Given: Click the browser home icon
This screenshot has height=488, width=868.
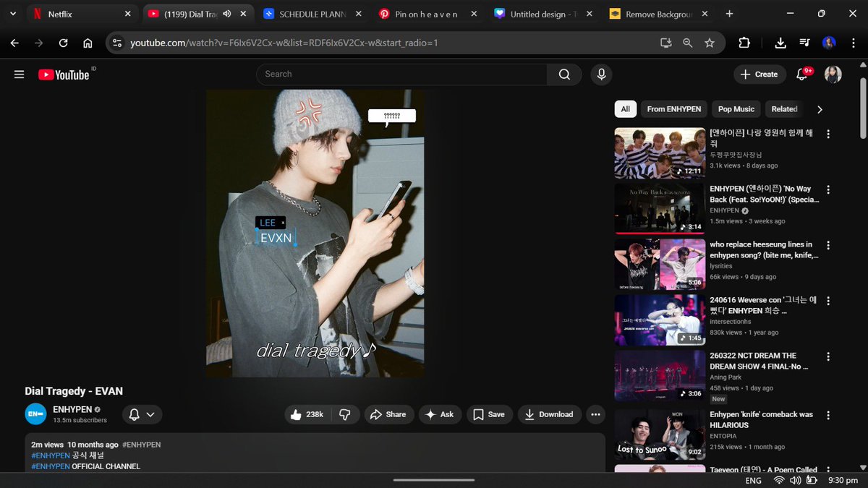Looking at the screenshot, I should coord(88,43).
